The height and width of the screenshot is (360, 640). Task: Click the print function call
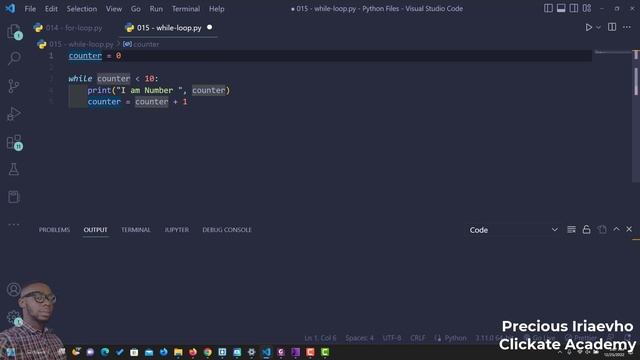pyautogui.click(x=99, y=90)
